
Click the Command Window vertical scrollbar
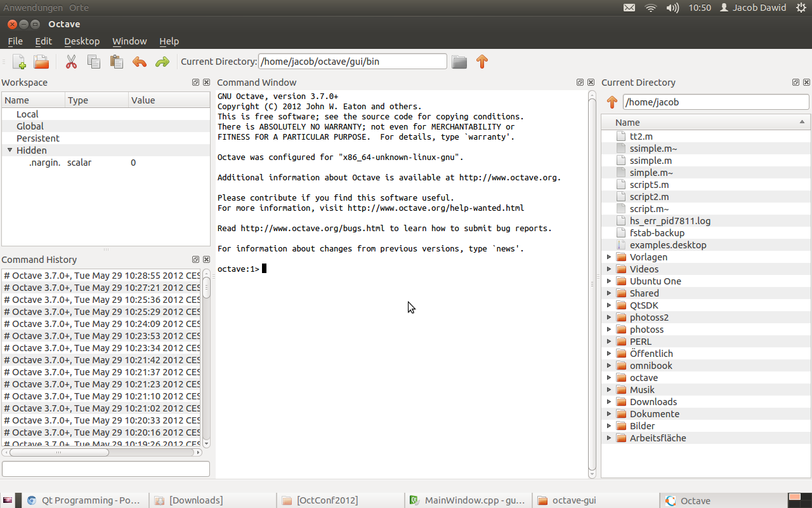pyautogui.click(x=592, y=284)
